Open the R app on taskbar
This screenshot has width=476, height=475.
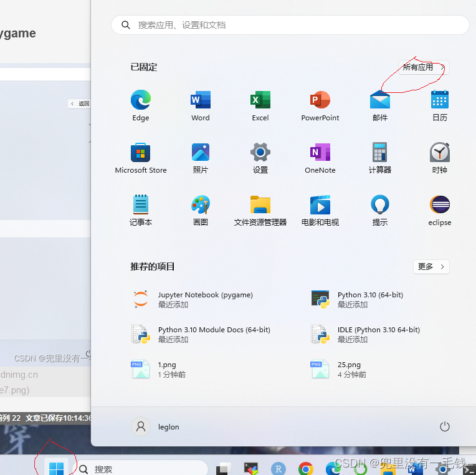pos(278,469)
